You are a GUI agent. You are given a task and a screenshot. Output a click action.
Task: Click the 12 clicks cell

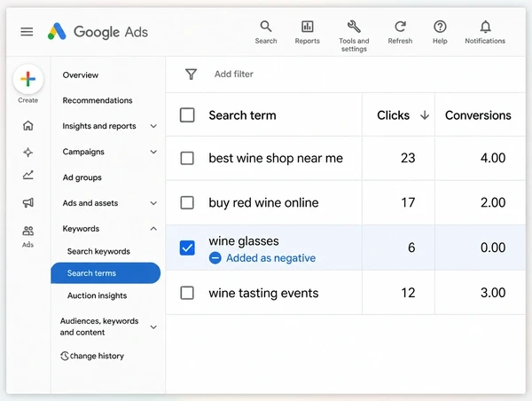click(408, 293)
